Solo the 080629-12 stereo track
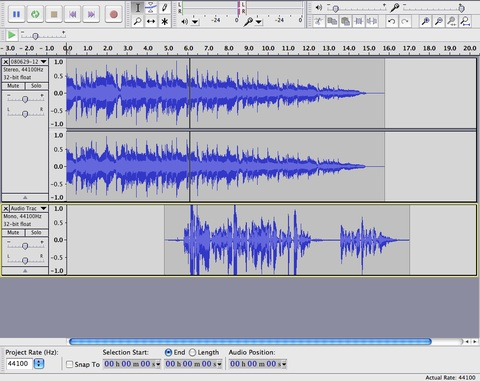480x381 pixels. pyautogui.click(x=36, y=86)
